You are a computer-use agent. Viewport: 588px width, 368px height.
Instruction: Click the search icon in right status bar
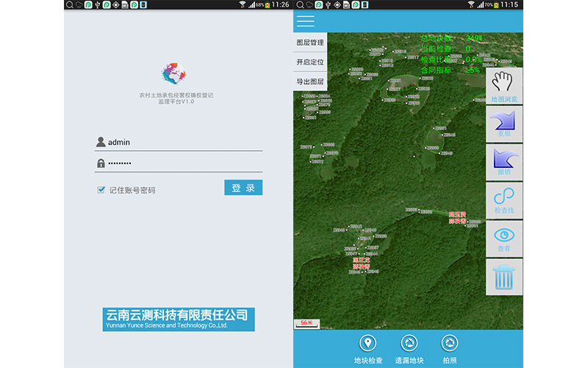pos(300,4)
